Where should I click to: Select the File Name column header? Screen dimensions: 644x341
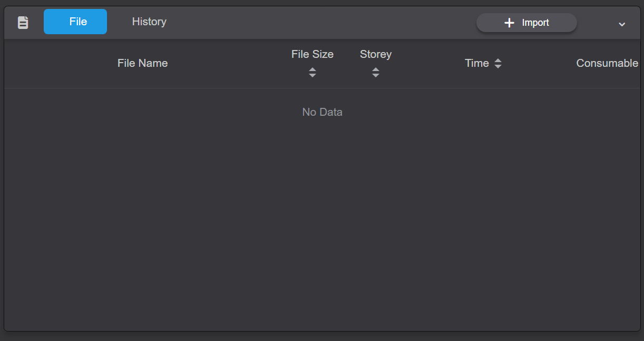tap(142, 63)
